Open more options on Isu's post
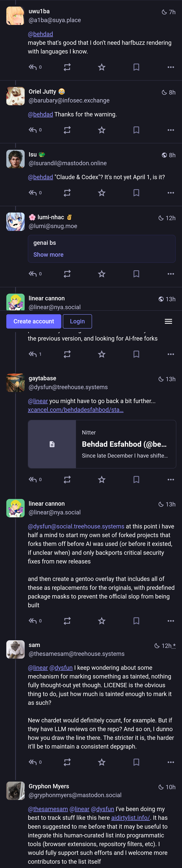Viewport: 182px width, 868px height. pos(171,193)
